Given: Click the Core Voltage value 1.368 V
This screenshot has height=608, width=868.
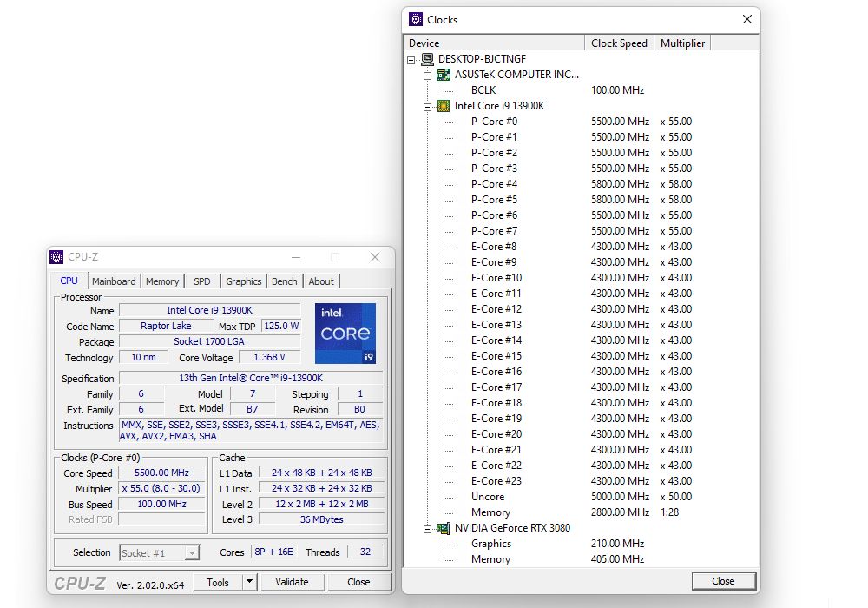Looking at the screenshot, I should coord(270,358).
